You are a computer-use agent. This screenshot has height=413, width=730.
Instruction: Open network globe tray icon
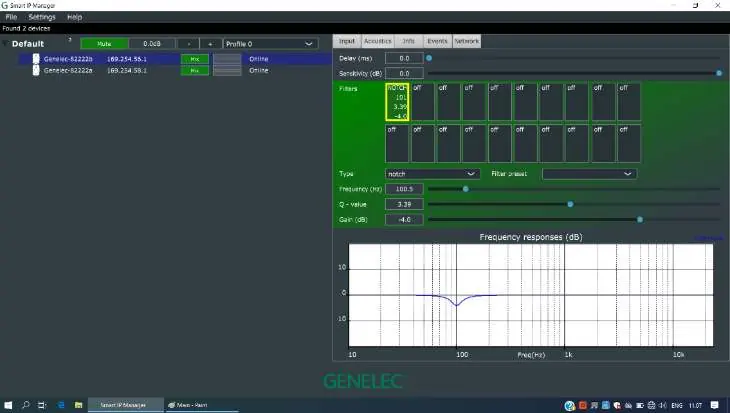[651, 406]
